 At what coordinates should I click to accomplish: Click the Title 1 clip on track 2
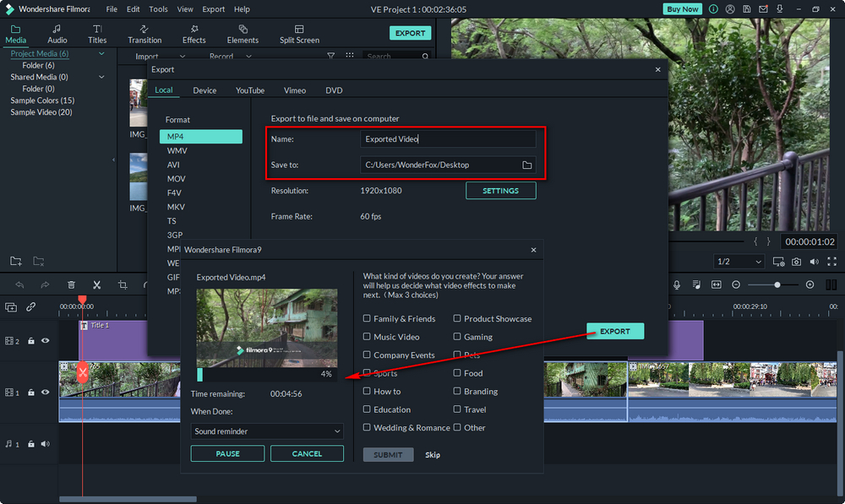click(x=114, y=340)
